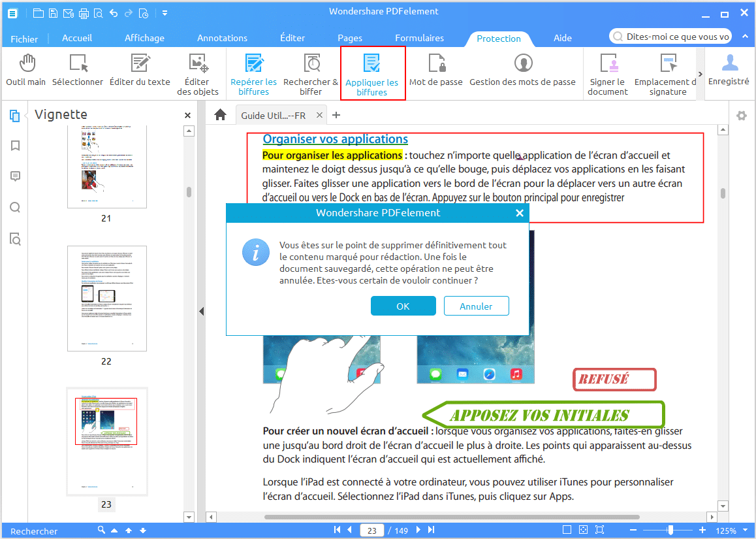Print document using printer icon
The image size is (756, 539).
pyautogui.click(x=84, y=13)
